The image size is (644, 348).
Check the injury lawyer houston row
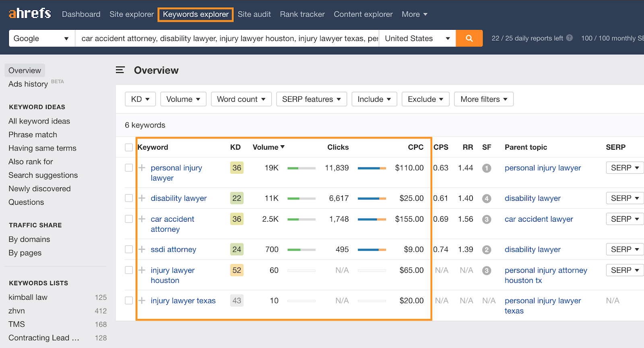(x=129, y=270)
